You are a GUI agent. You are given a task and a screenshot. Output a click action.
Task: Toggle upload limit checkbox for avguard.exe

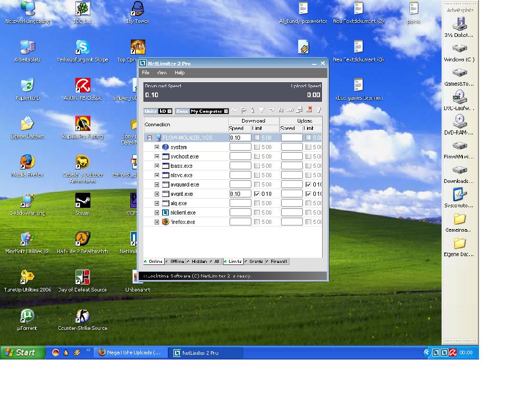pos(308,184)
